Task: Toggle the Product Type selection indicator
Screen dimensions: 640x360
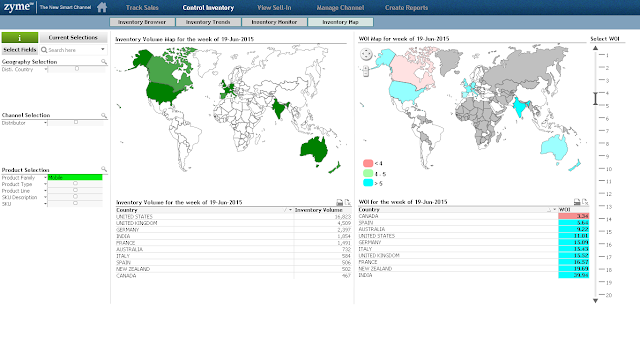Action: coord(75,184)
